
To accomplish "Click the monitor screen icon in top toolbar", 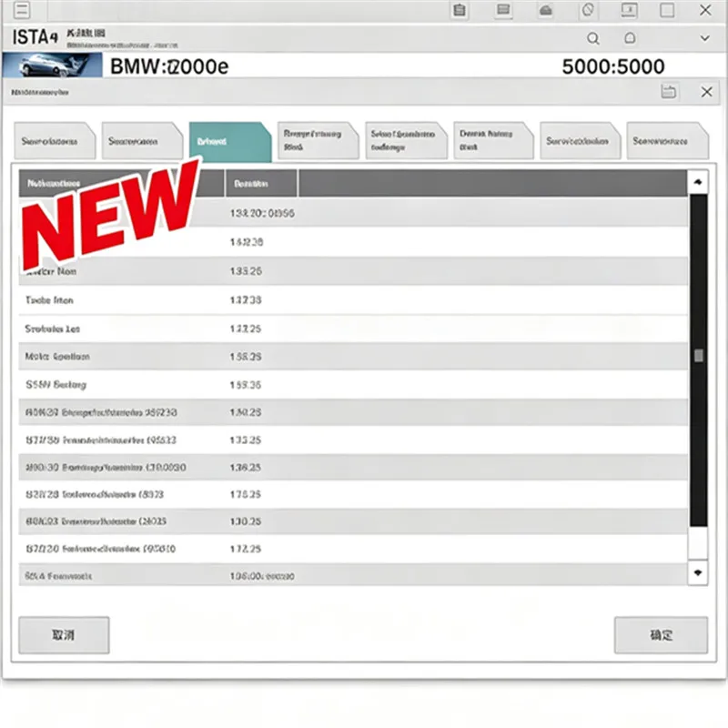I will pyautogui.click(x=629, y=10).
